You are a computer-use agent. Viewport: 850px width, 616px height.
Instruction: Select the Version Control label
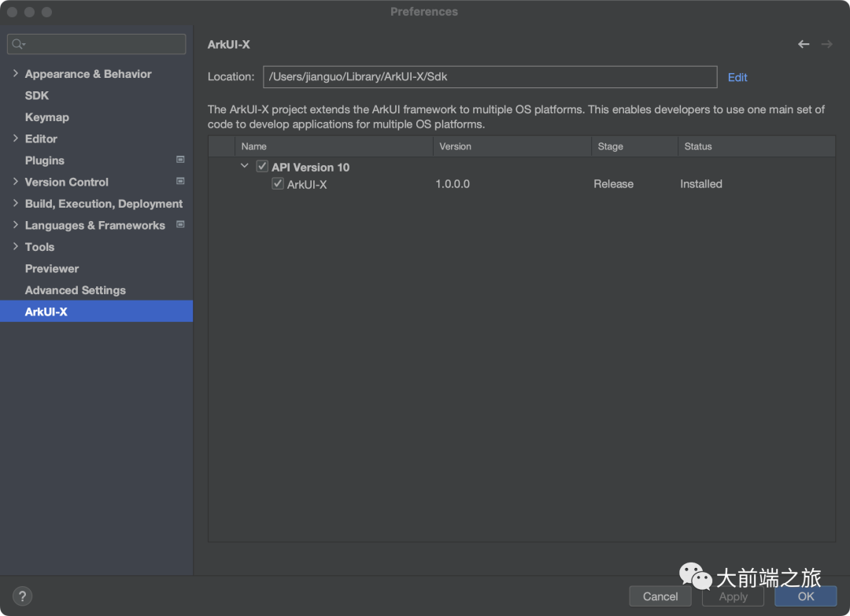coord(67,182)
